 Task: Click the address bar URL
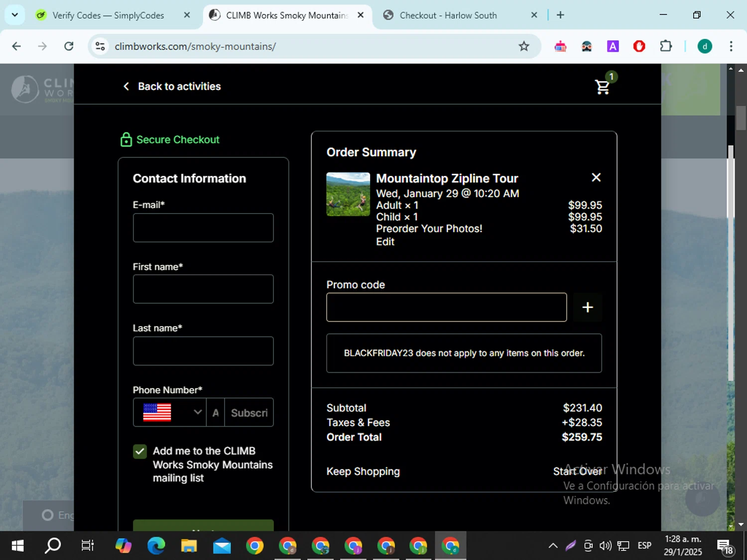click(x=195, y=46)
